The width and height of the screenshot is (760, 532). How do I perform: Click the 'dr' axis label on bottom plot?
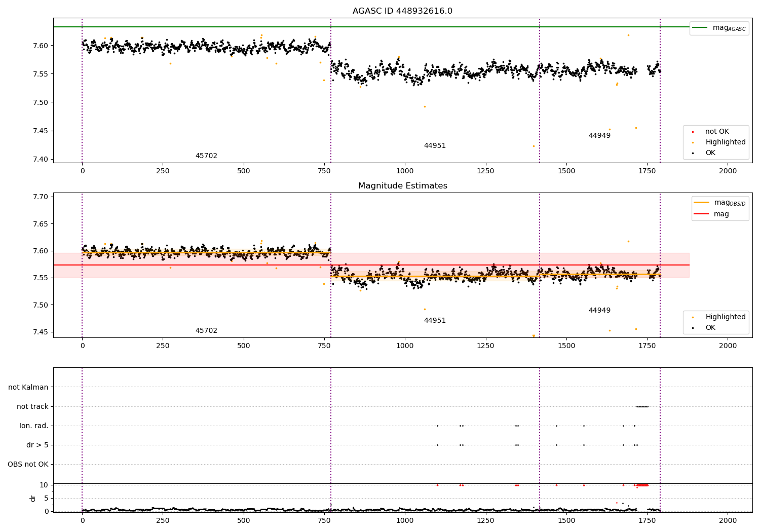coord(33,498)
